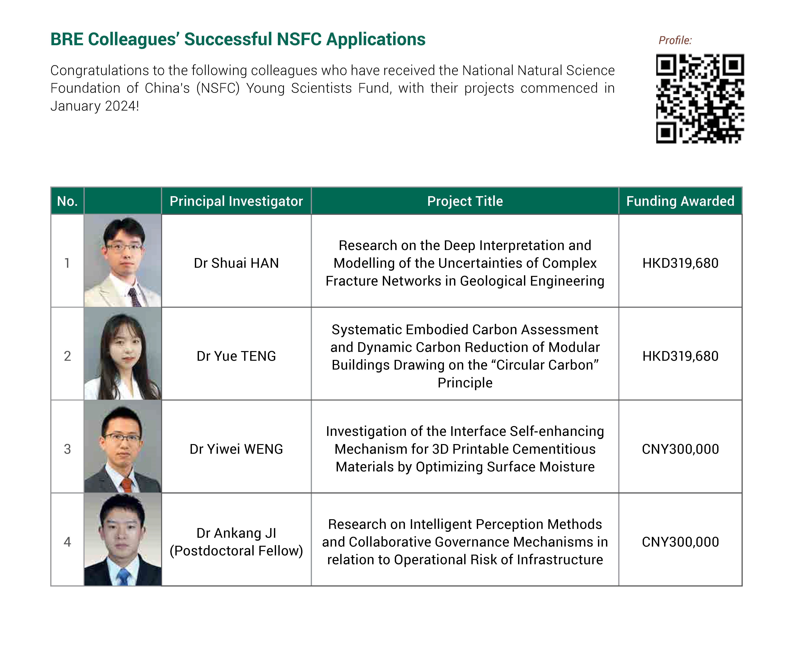Select Dr Yue TENG's name

point(237,357)
